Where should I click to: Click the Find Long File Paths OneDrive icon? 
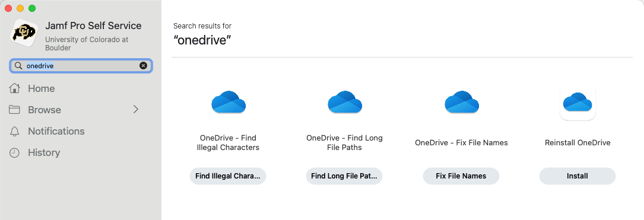[x=345, y=102]
